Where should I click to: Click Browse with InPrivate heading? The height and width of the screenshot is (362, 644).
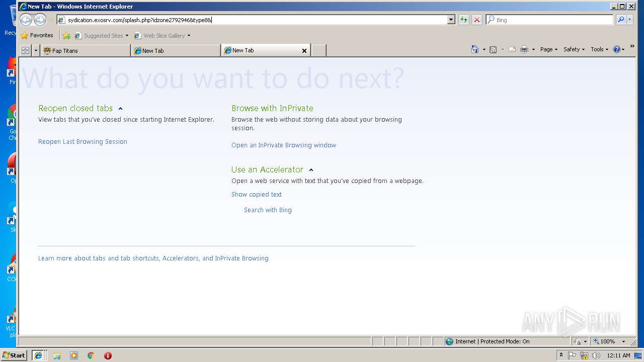click(x=272, y=108)
